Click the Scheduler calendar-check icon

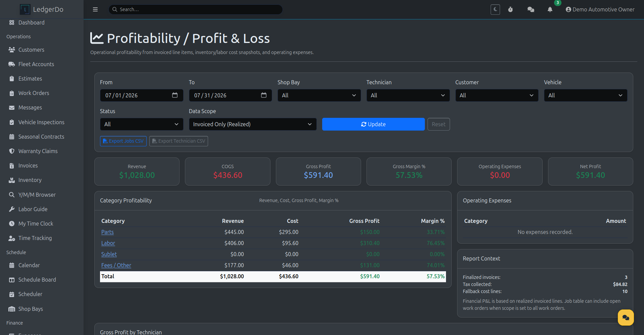pyautogui.click(x=12, y=294)
